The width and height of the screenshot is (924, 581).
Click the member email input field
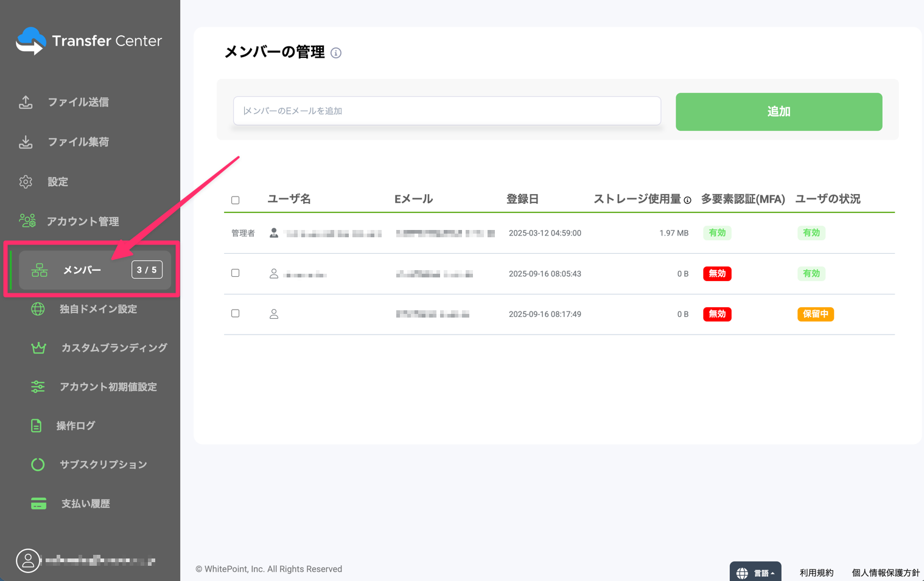tap(446, 111)
